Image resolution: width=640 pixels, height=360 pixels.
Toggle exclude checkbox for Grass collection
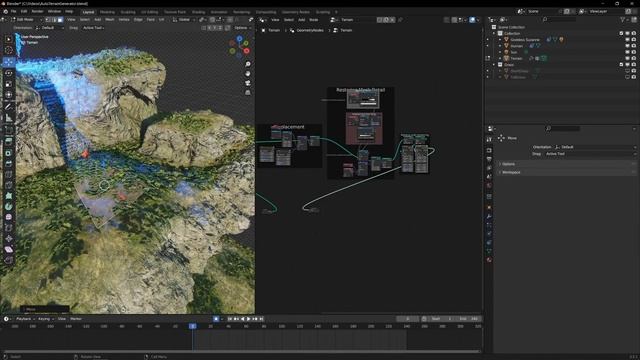pos(622,64)
